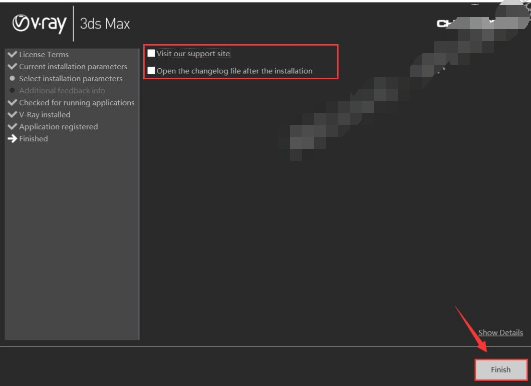Viewport: 531px width, 386px height.
Task: Click the Application registered step
Action: click(x=59, y=127)
